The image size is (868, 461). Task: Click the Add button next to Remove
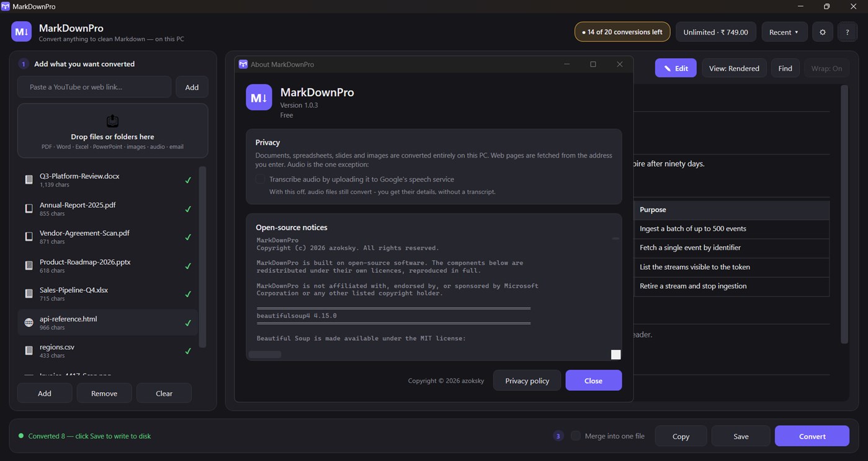(x=45, y=393)
